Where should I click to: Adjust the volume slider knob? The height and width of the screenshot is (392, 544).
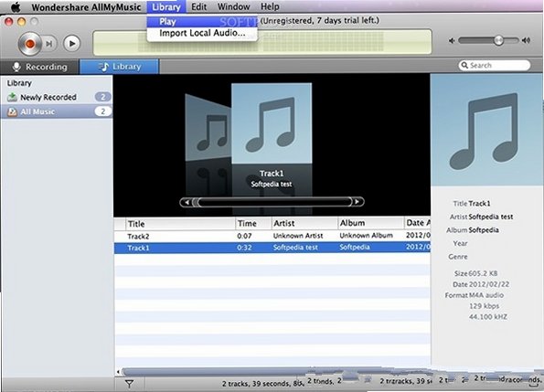pyautogui.click(x=498, y=40)
